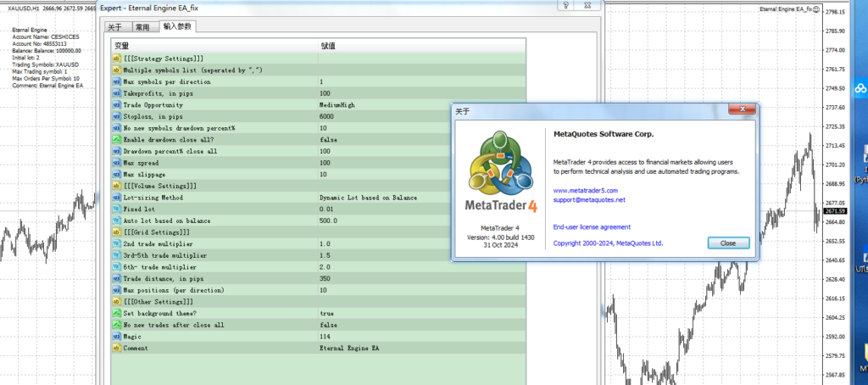The width and height of the screenshot is (868, 385).
Task: Click icon beside Grid Settings header
Action: [116, 232]
